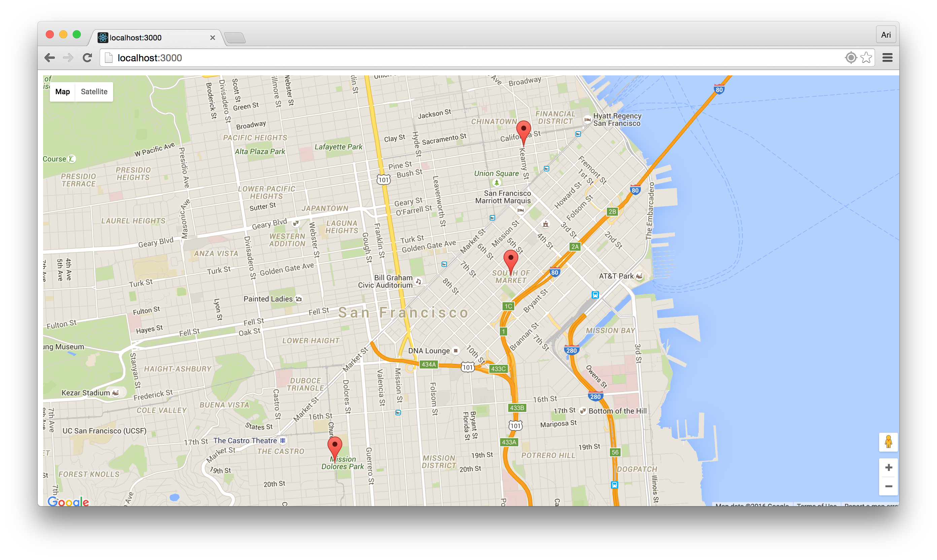Image resolution: width=937 pixels, height=560 pixels.
Task: Click the I-280 shield near Mission Bay
Action: pos(571,350)
